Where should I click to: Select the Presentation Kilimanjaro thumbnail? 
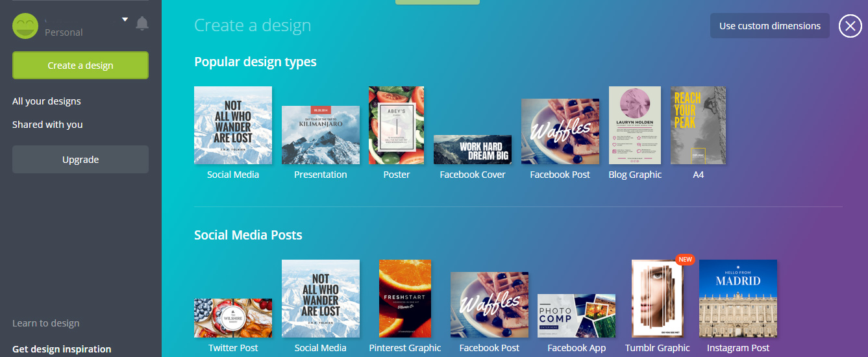click(321, 135)
